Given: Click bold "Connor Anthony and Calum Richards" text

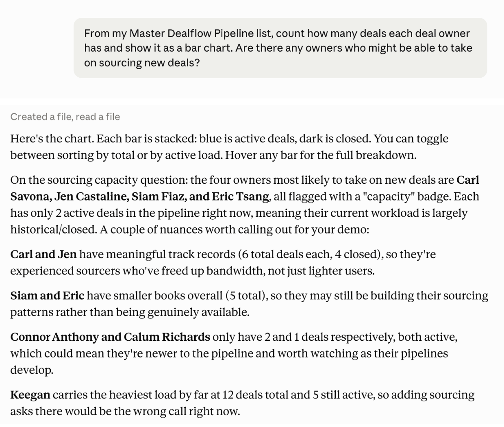Looking at the screenshot, I should click(x=110, y=337).
